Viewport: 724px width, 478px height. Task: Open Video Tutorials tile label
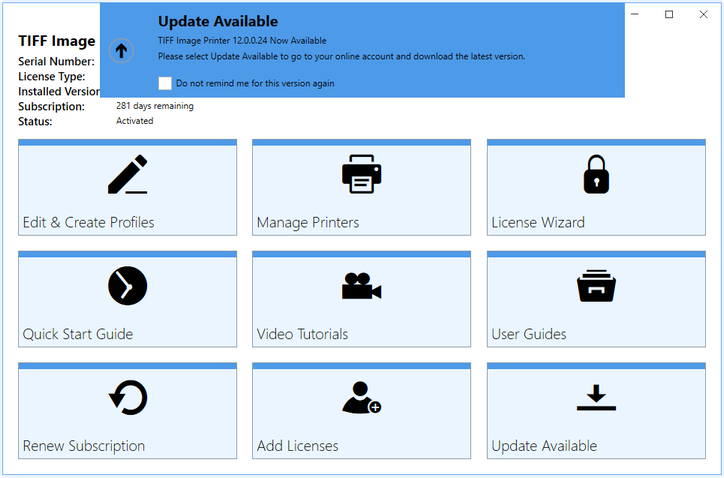302,334
